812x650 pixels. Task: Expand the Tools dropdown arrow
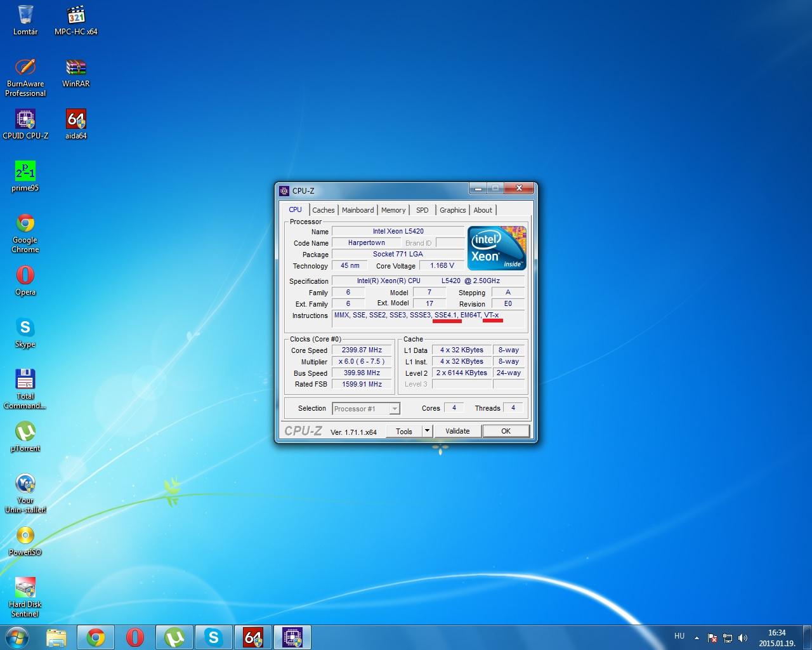[427, 431]
